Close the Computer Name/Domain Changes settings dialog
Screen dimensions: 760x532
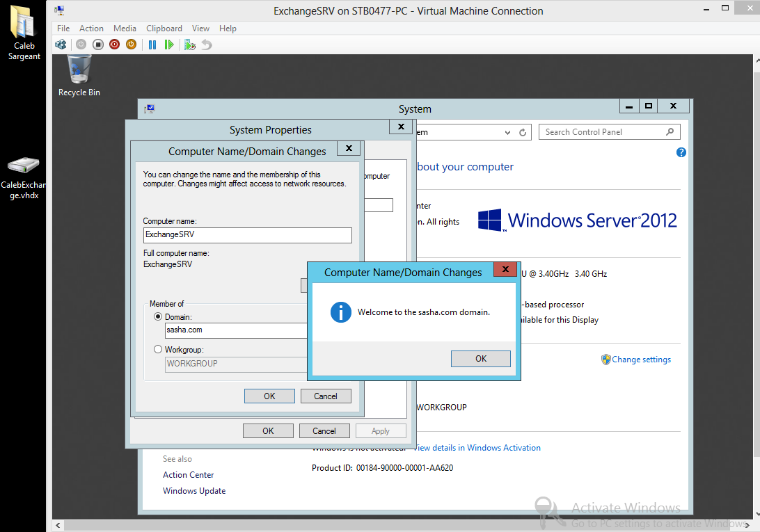[349, 148]
